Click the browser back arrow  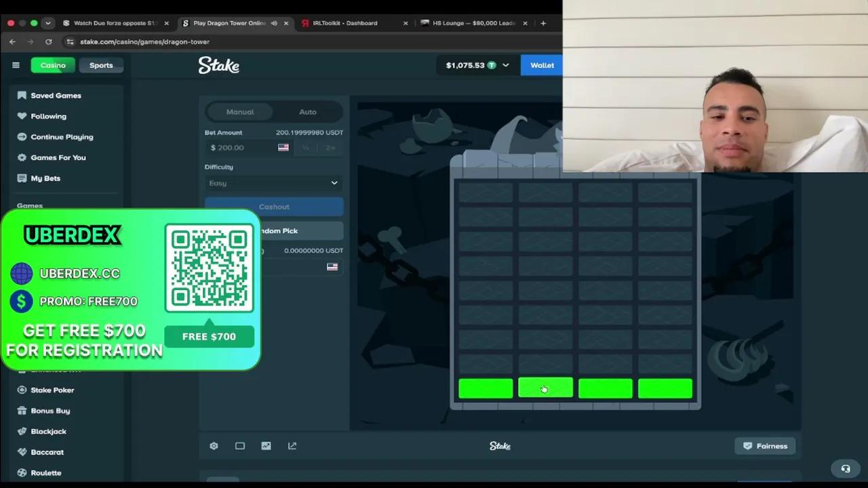(12, 41)
